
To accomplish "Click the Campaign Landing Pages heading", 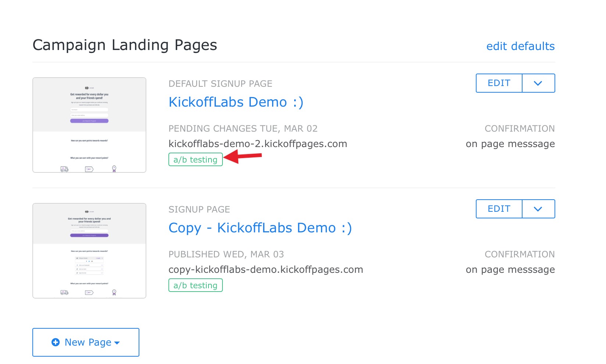I will pyautogui.click(x=125, y=45).
